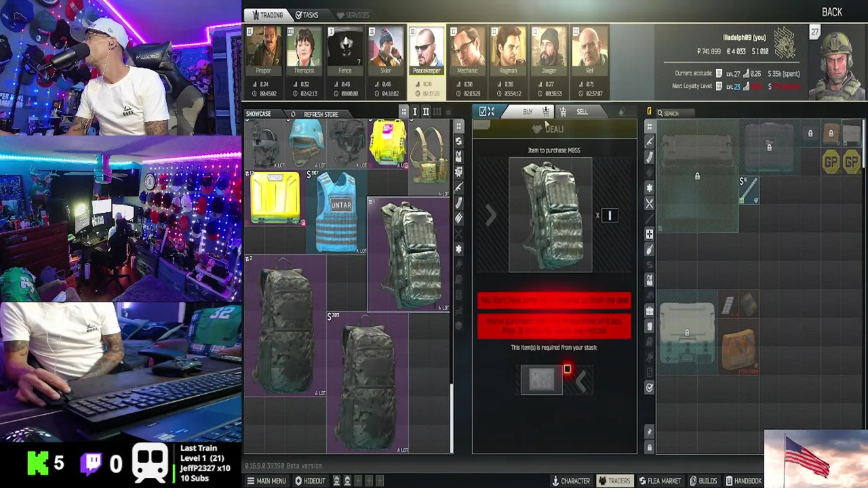Image resolution: width=868 pixels, height=488 pixels.
Task: Toggle the red checkbox on required stash item
Action: pos(568,369)
